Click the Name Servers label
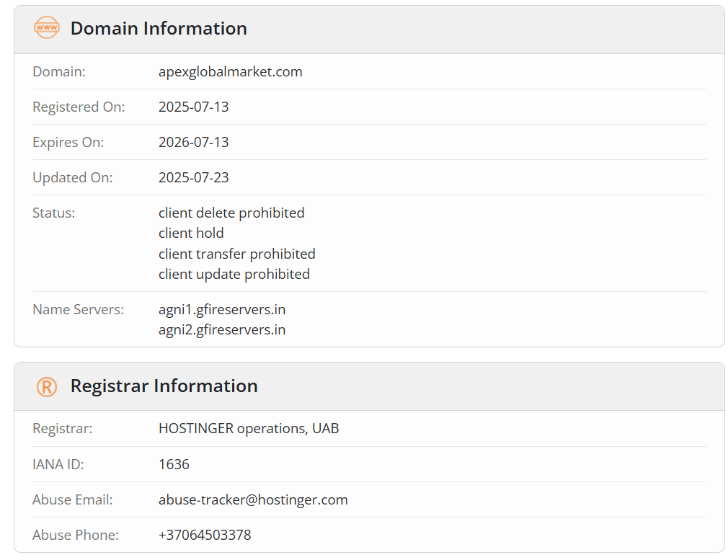728x560 pixels. pos(78,309)
